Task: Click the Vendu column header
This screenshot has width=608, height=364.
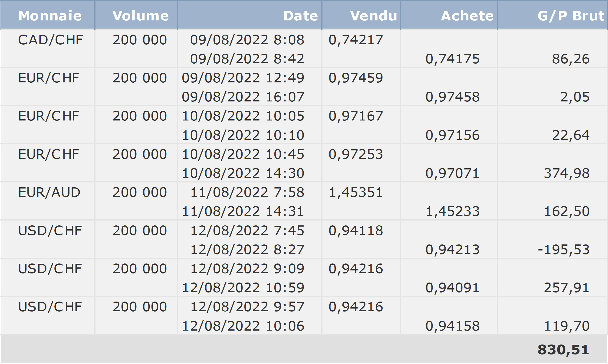Action: pos(374,16)
